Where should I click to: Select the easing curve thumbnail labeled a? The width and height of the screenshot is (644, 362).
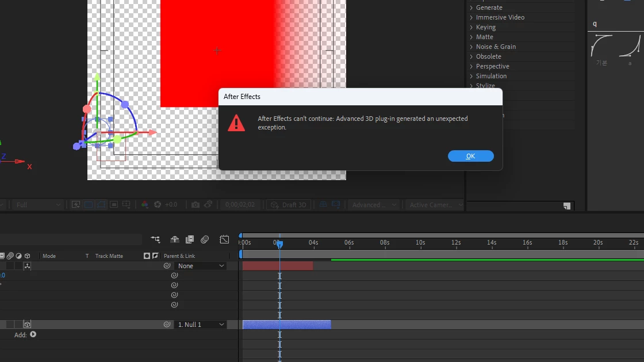pos(630,45)
